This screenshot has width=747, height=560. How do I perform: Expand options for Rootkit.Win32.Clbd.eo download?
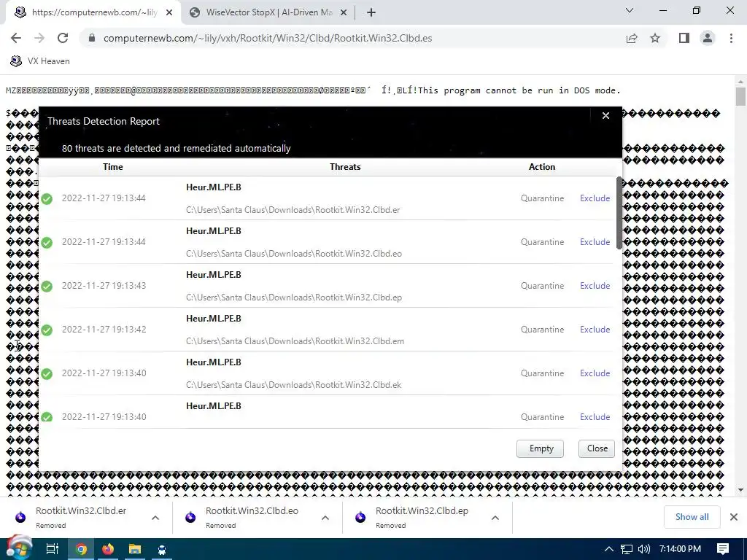[x=325, y=518]
